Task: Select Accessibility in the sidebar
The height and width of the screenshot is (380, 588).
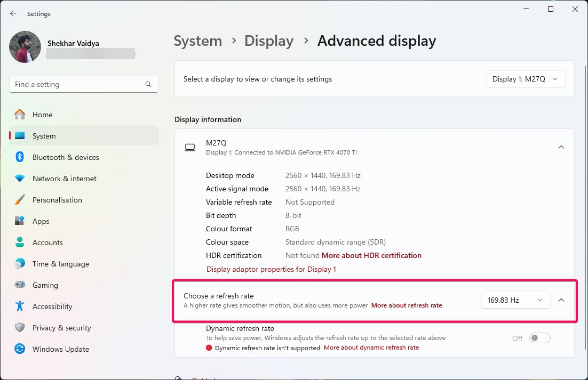Action: (52, 306)
